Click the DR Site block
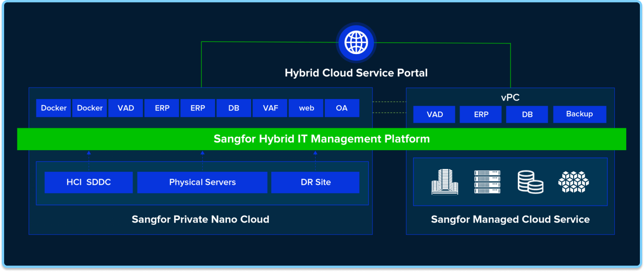644x272 pixels. coord(315,182)
